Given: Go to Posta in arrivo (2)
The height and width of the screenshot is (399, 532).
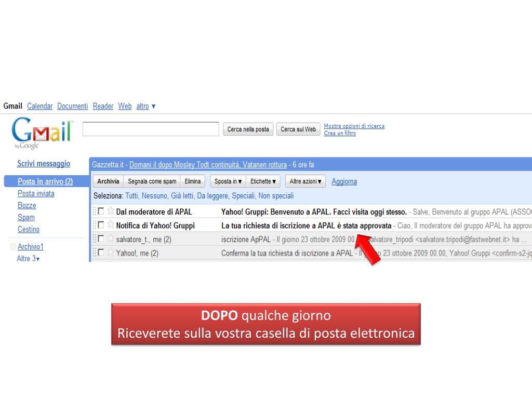Looking at the screenshot, I should [45, 181].
